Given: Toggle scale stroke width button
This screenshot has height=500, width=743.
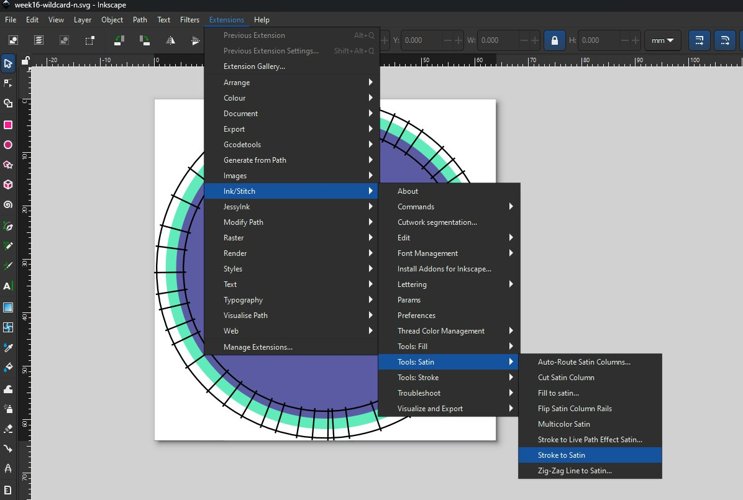Looking at the screenshot, I should [x=699, y=40].
